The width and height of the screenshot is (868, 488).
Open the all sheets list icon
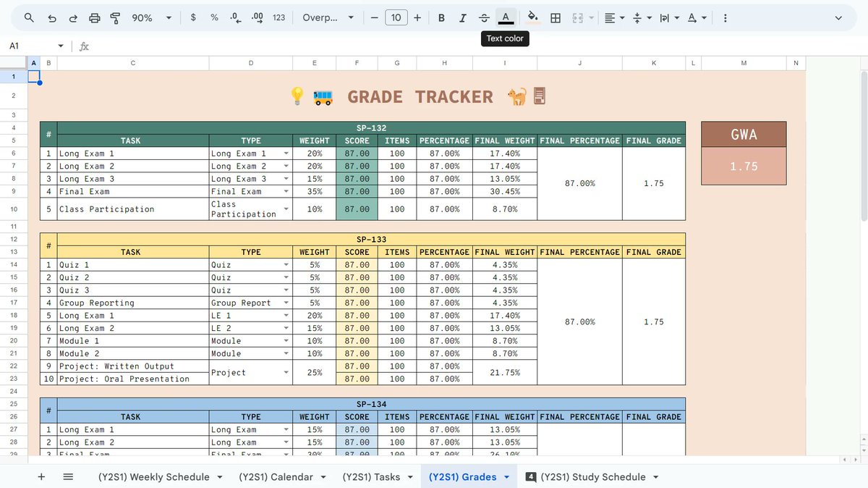pyautogui.click(x=68, y=476)
